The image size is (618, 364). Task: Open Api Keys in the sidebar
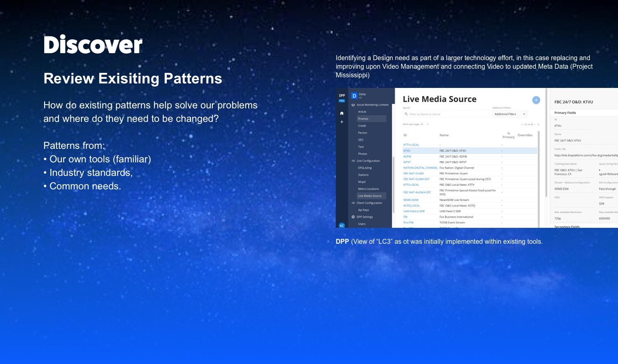point(364,210)
